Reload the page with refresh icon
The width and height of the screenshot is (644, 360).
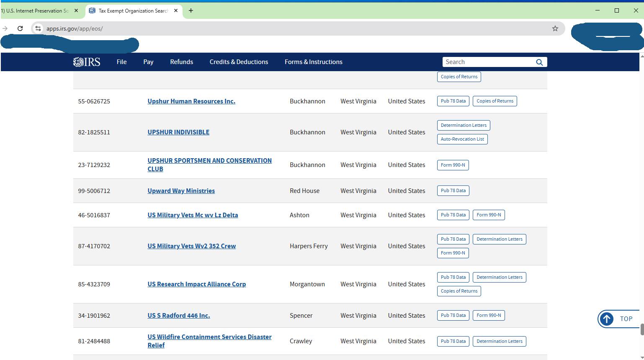click(20, 28)
